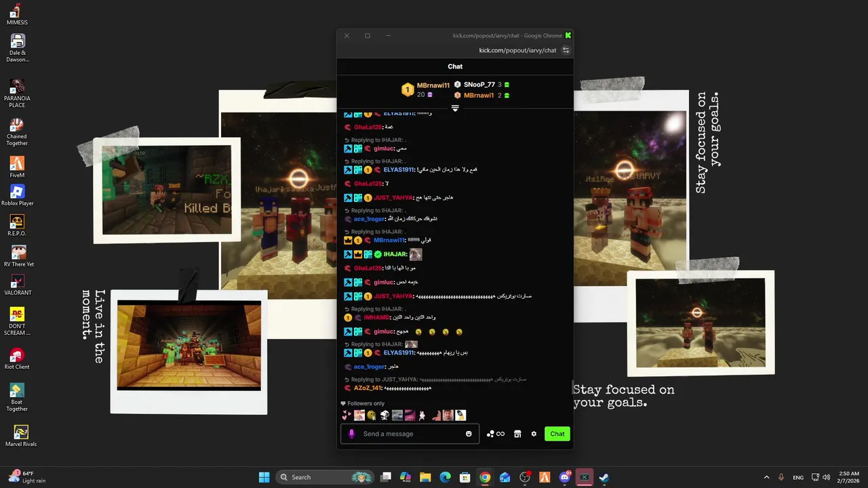Open RV There Yet desktop shortcut
This screenshot has width=868, height=488.
click(18, 256)
